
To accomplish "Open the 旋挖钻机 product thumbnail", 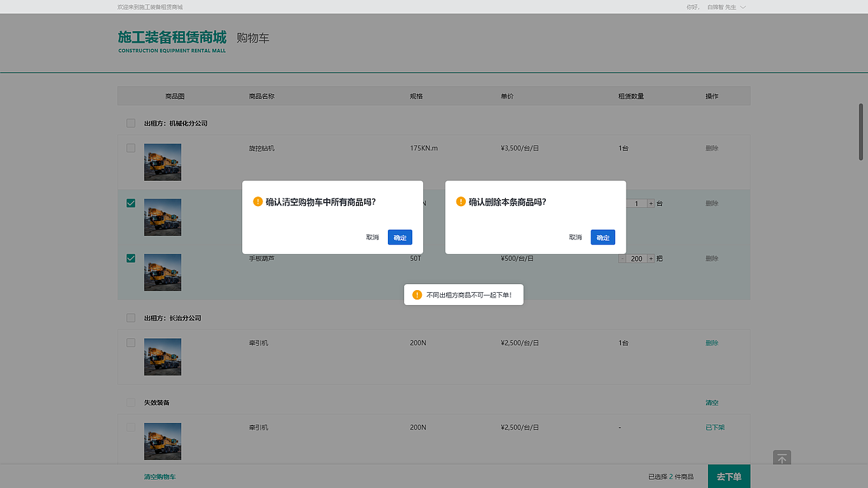I will click(163, 162).
